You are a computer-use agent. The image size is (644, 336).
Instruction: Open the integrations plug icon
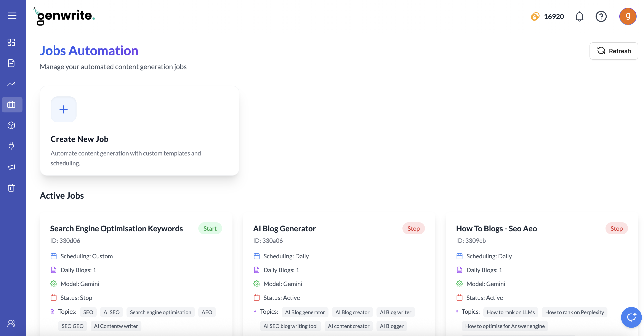(x=11, y=146)
